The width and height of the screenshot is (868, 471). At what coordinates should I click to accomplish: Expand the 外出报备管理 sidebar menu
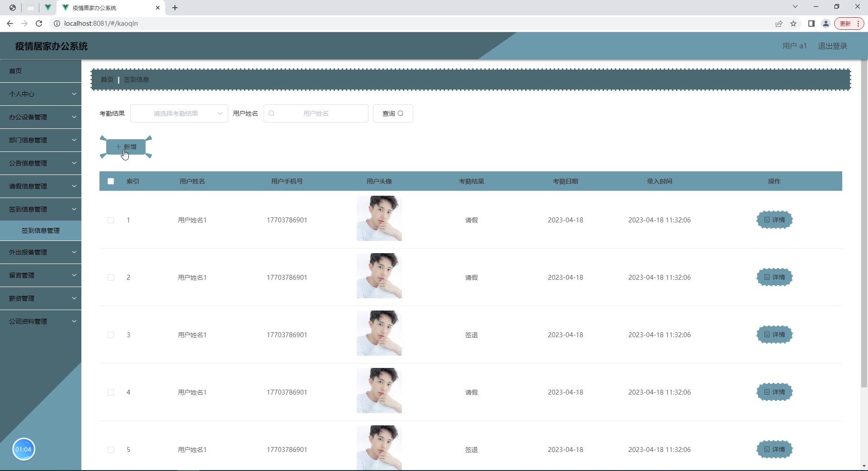(41, 252)
